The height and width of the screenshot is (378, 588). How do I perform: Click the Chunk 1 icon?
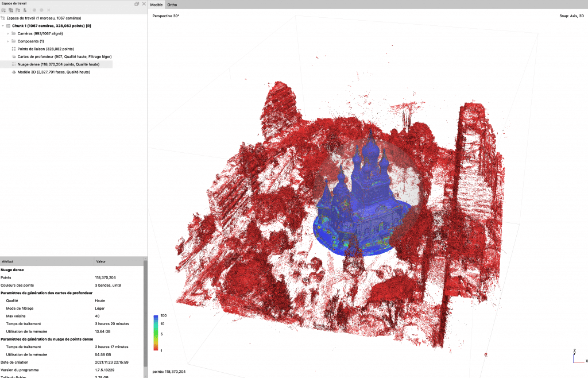click(8, 26)
